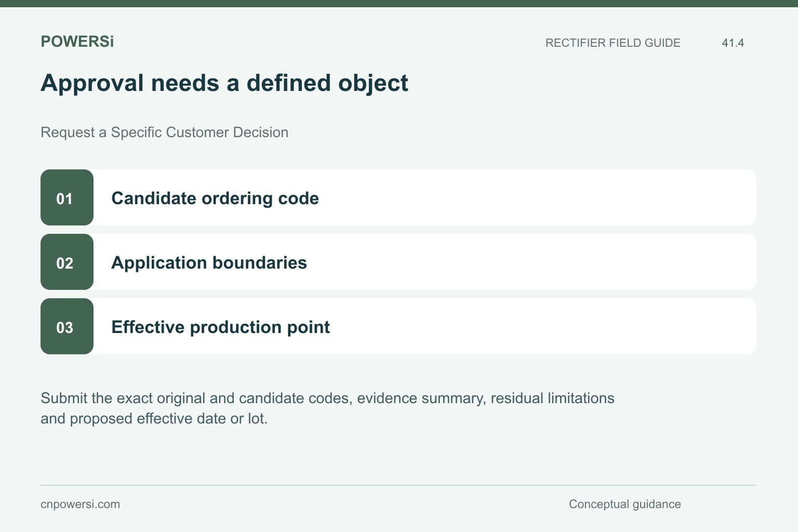
Task: Select the Effective production point item
Action: (x=398, y=326)
